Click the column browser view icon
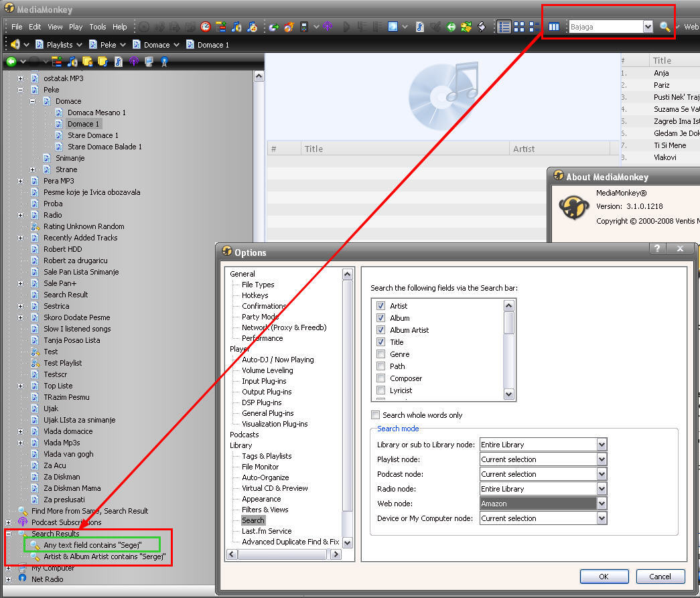 (x=553, y=27)
